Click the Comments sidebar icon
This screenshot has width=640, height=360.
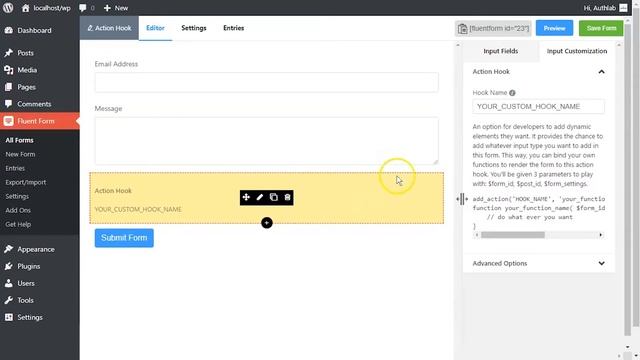(9, 104)
